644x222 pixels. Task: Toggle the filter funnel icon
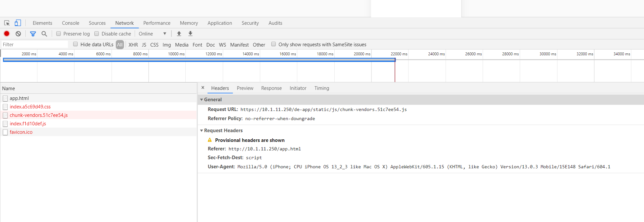pyautogui.click(x=33, y=34)
